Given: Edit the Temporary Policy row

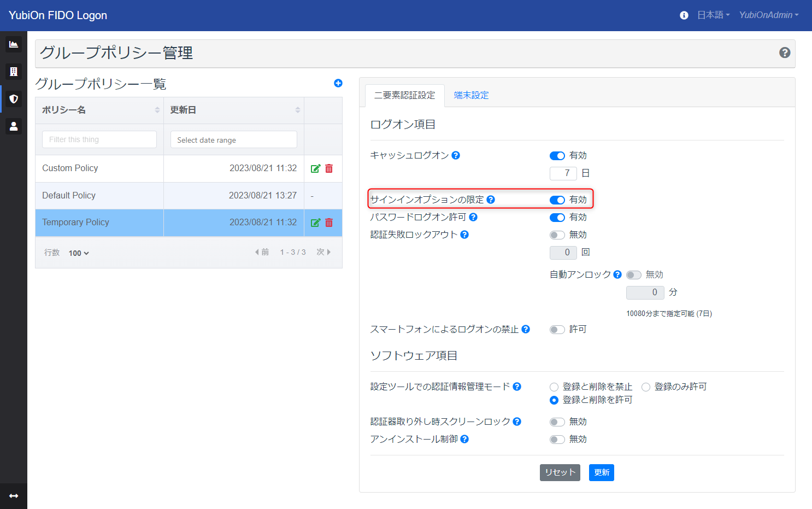Looking at the screenshot, I should coord(315,223).
